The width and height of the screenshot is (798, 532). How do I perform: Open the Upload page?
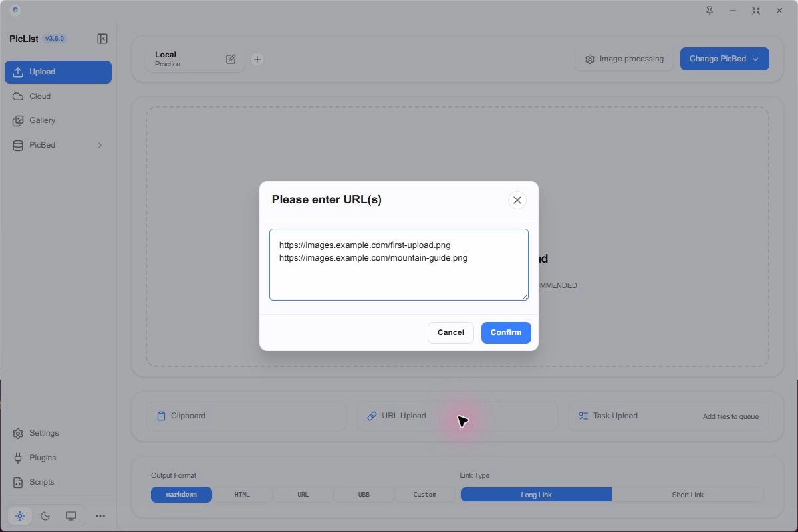tap(58, 72)
